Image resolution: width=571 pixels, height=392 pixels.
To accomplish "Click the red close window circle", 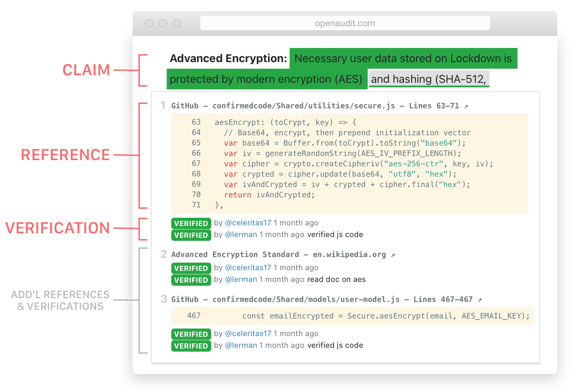I will [149, 23].
